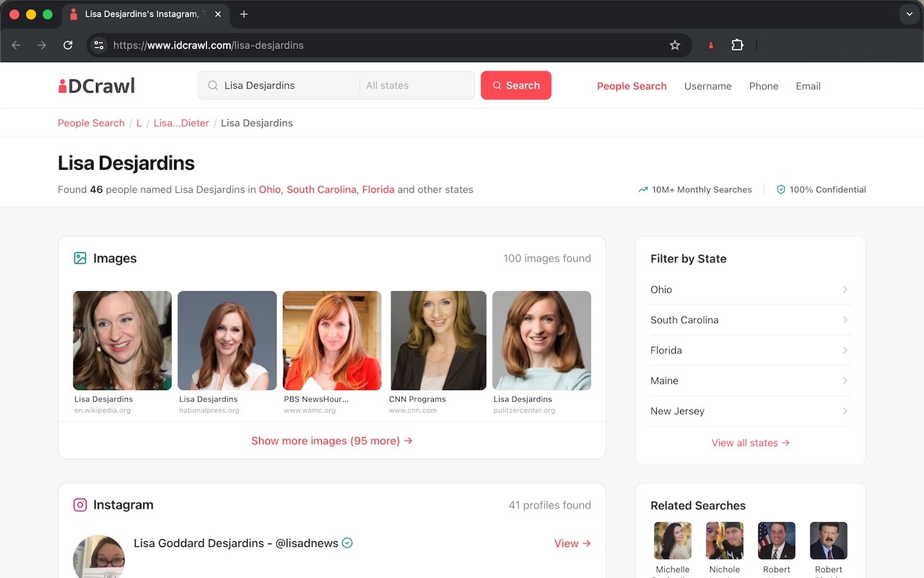Click the IDCrawl logo
This screenshot has height=578, width=924.
97,86
